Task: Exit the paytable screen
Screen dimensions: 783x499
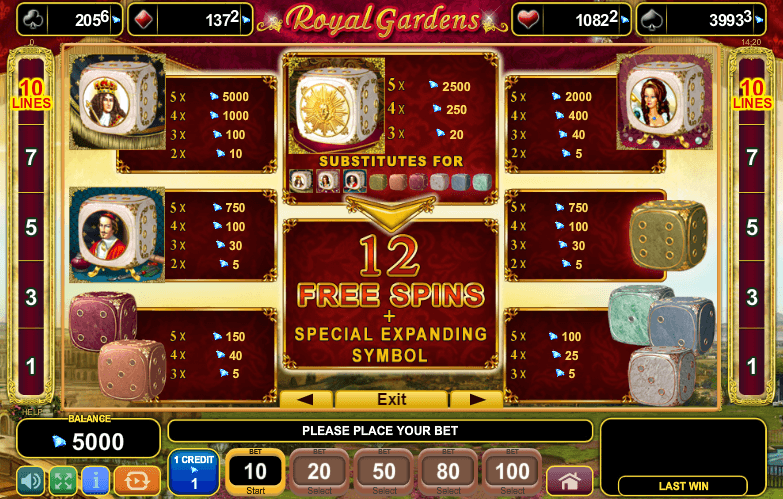Action: (x=392, y=399)
